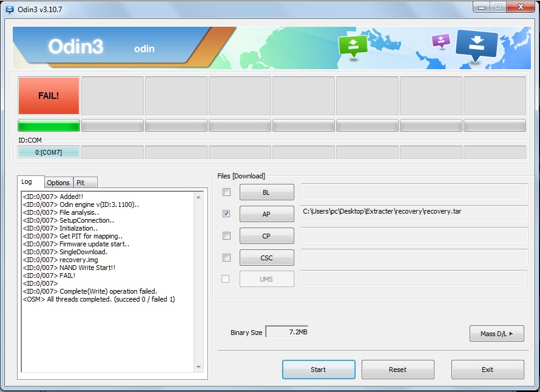Close the Odin3 window
540x392 pixels.
(521, 7)
